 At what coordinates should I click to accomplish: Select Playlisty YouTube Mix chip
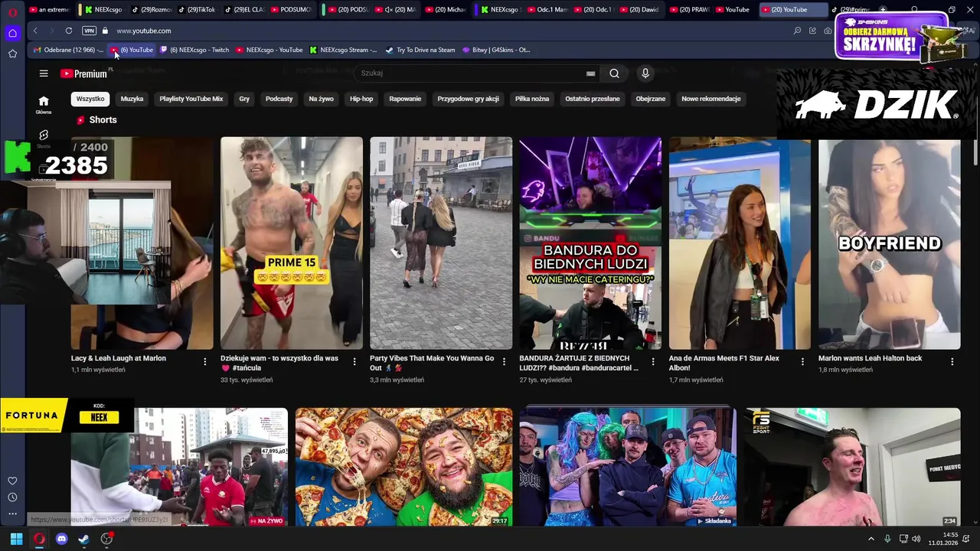tap(191, 99)
